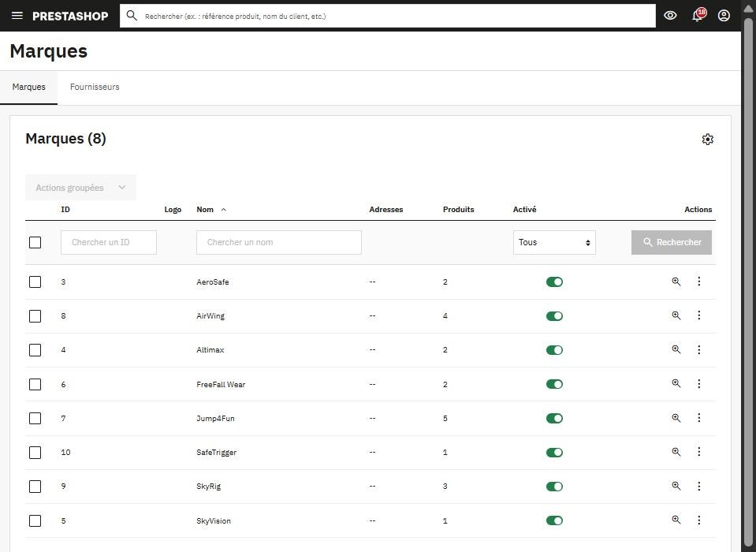Image resolution: width=756 pixels, height=552 pixels.
Task: View the shop with the eye icon
Action: pyautogui.click(x=670, y=16)
